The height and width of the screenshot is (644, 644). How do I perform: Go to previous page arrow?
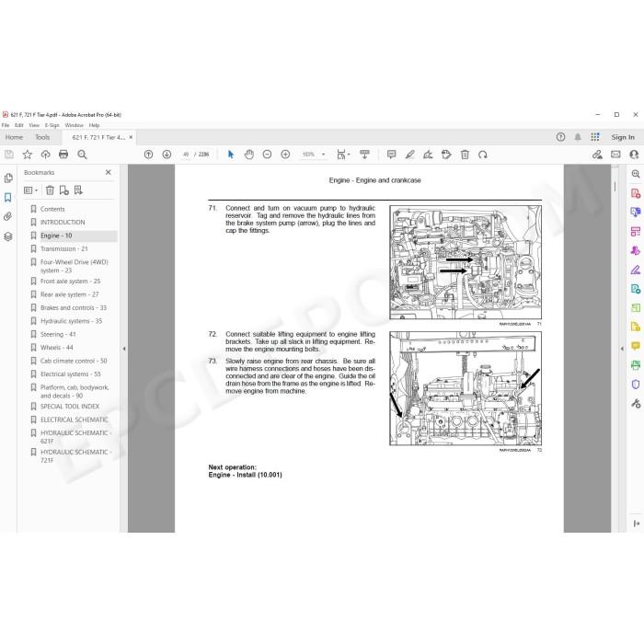coord(149,155)
